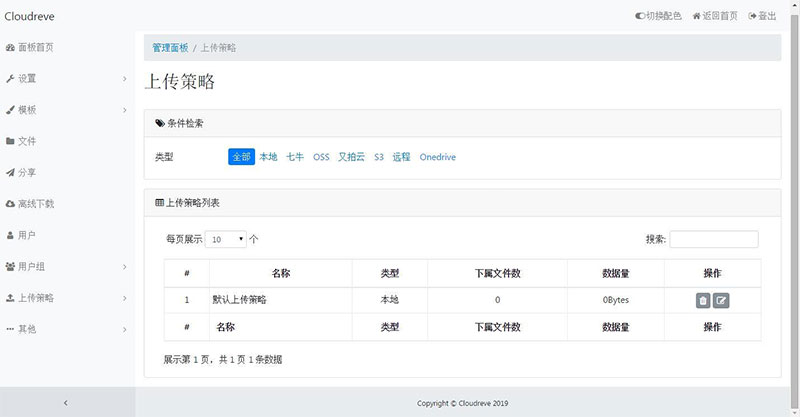Open the 每页展示 page size dropdown

click(226, 240)
